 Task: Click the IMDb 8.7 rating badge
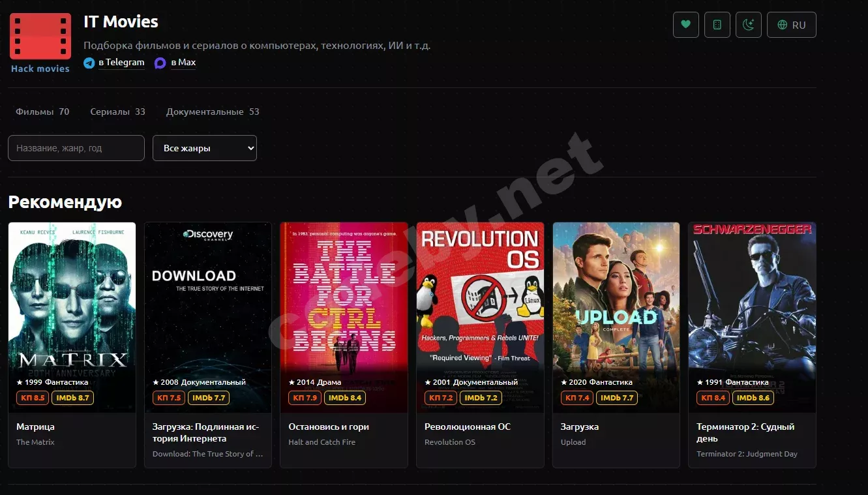72,398
